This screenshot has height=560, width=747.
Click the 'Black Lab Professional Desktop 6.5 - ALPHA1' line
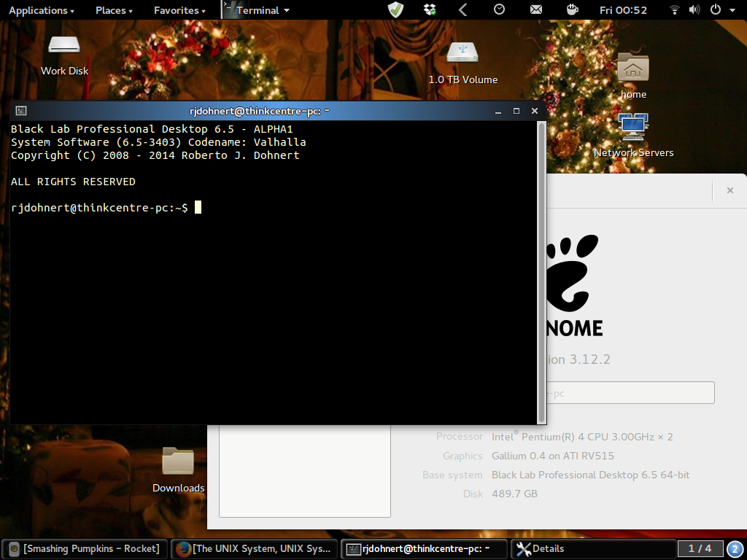pyautogui.click(x=152, y=129)
